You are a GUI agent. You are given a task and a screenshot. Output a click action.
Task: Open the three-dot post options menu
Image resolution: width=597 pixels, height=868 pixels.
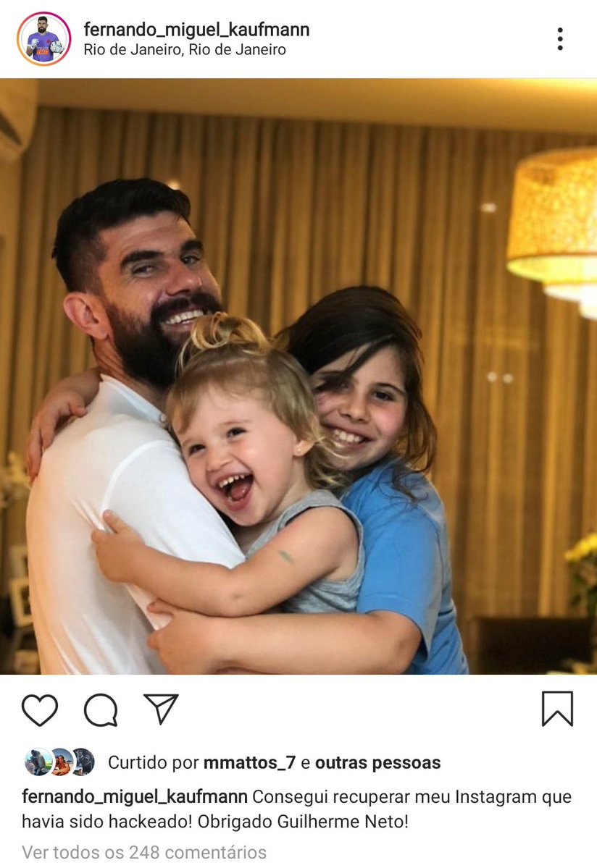pyautogui.click(x=560, y=39)
